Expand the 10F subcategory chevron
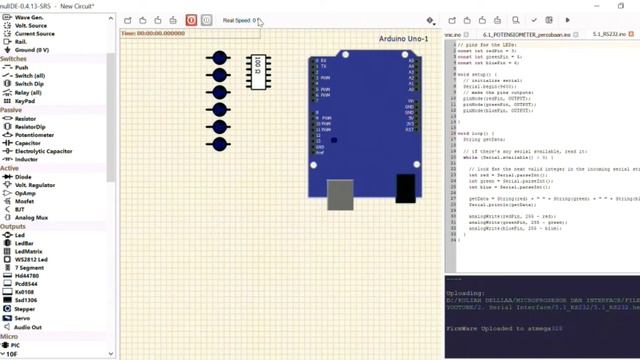Screen dimensions: 640x360 pos(3,354)
